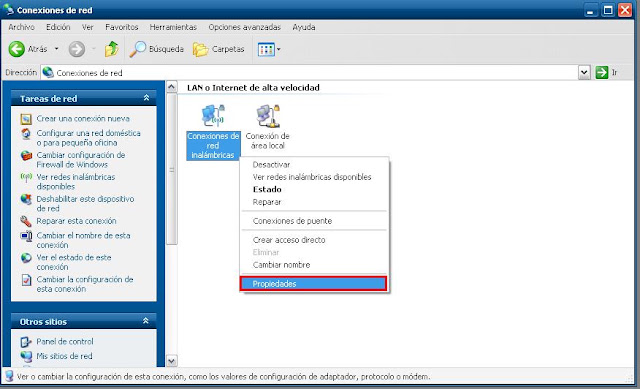640x389 pixels.
Task: Click Cambiar configuración de Firewall de Windows link
Action: pos(81,160)
